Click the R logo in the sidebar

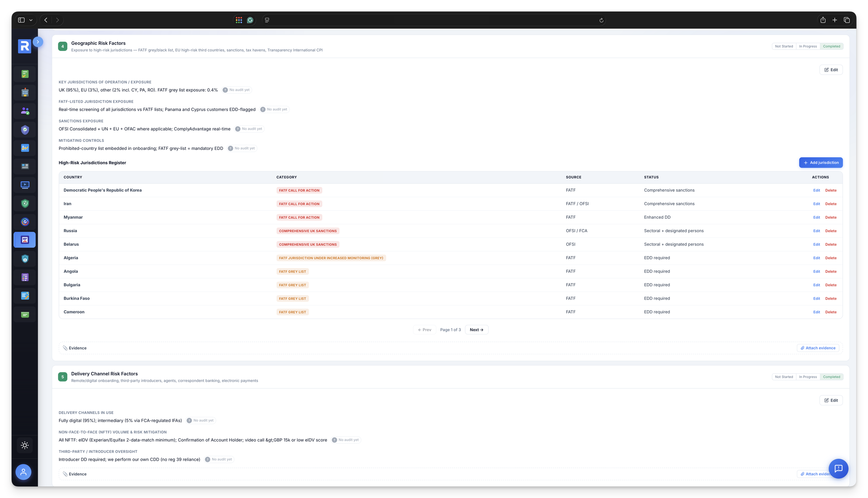coord(24,46)
